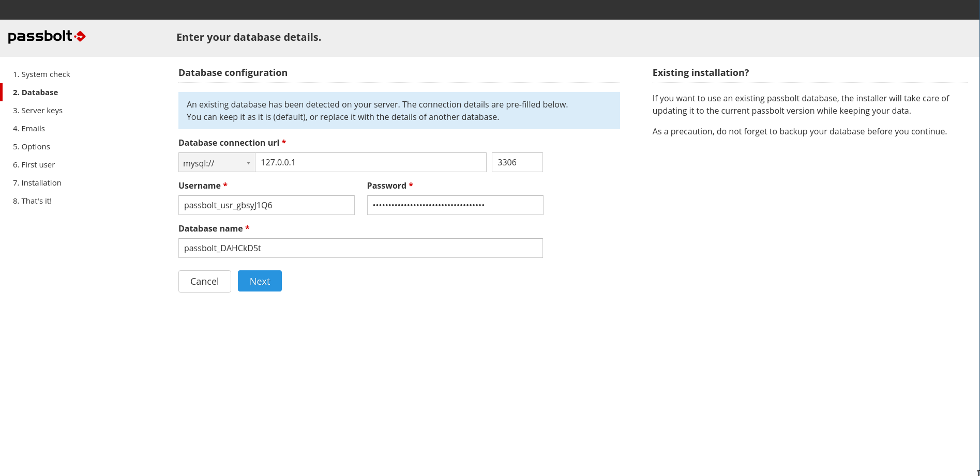Select step 4. Emails

(x=29, y=129)
